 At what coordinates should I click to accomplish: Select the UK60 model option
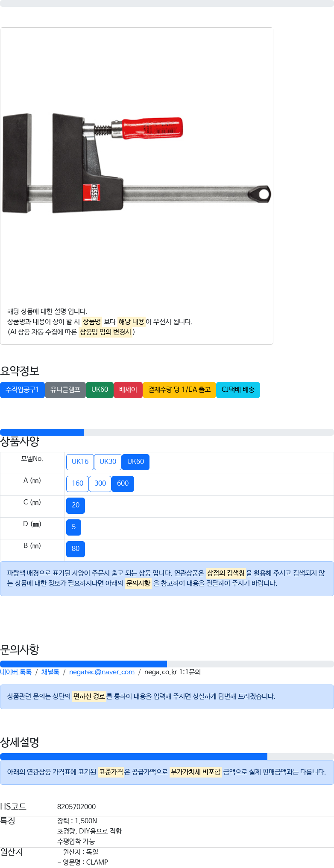coord(135,462)
